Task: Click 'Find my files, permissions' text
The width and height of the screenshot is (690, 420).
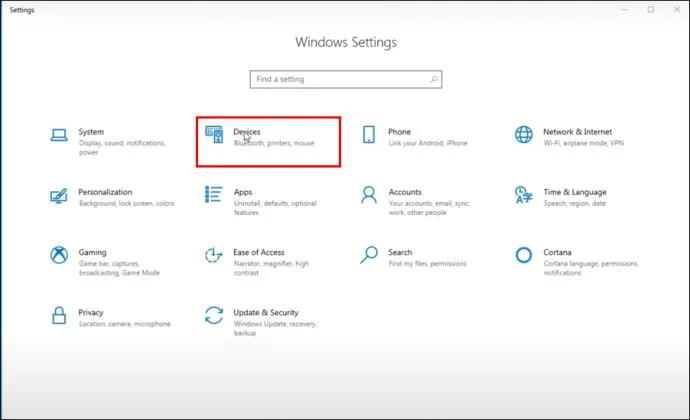Action: point(427,264)
